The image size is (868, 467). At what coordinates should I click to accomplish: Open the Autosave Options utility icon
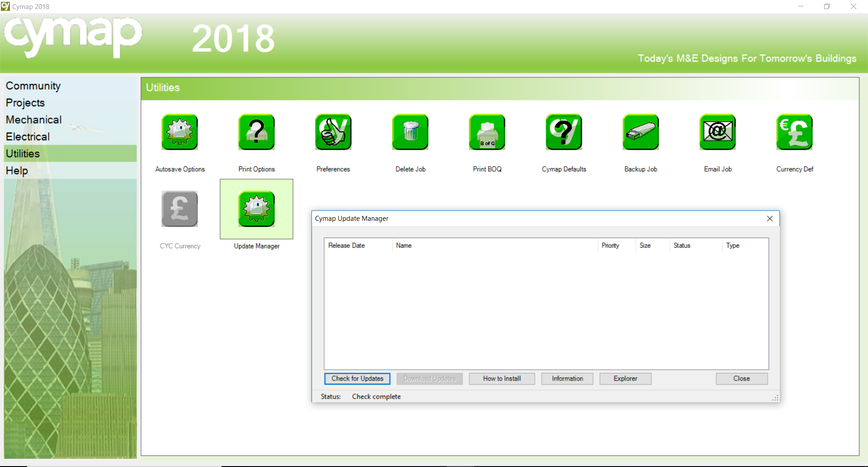[x=179, y=132]
